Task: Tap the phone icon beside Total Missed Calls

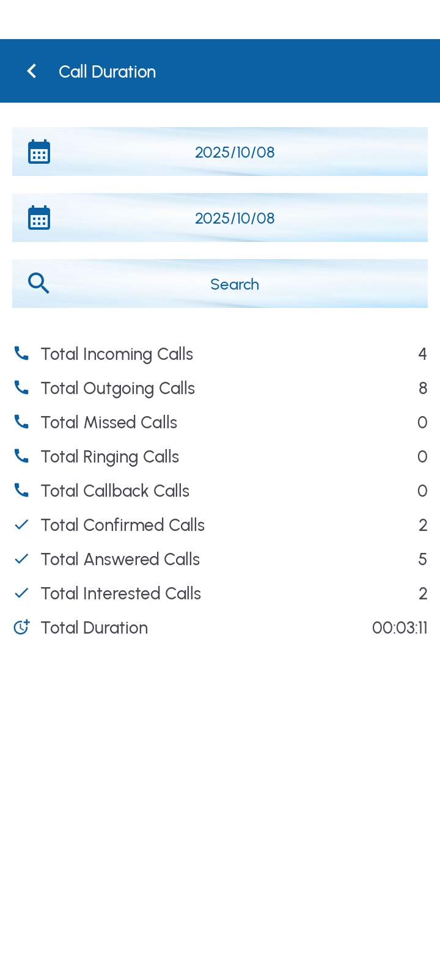Action: (21, 422)
